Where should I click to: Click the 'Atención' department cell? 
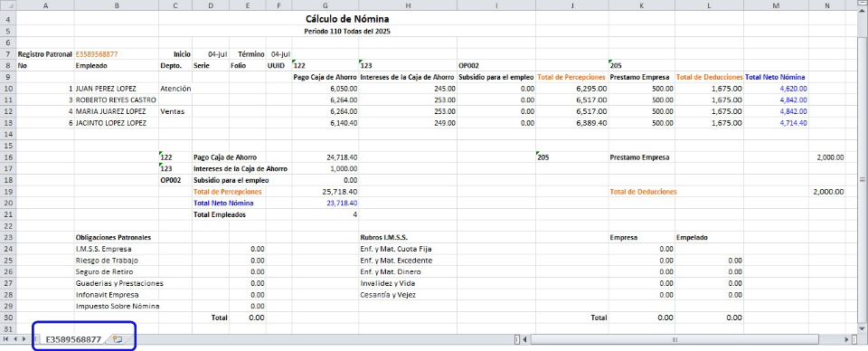coord(175,88)
